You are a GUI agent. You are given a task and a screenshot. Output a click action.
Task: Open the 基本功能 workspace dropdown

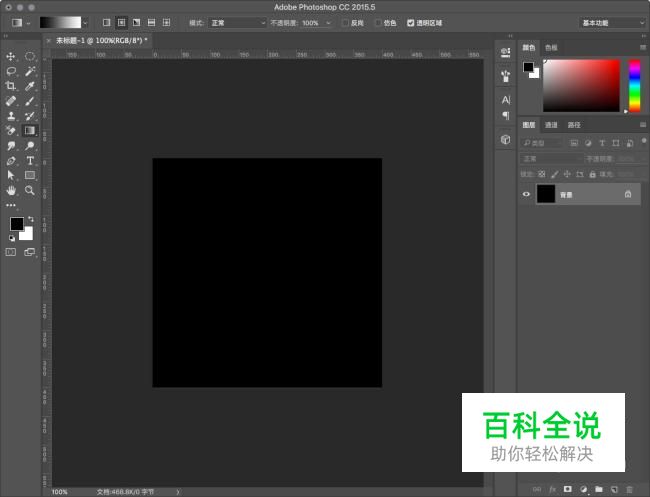tap(612, 22)
